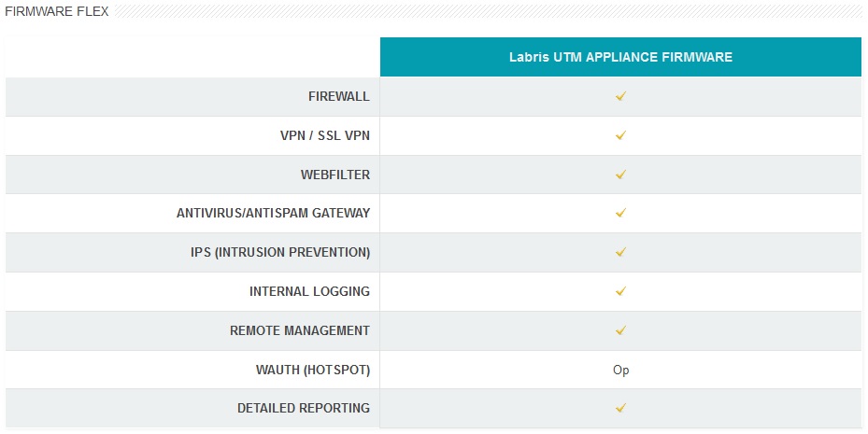Screen dimensions: 868x434
Task: Click the checkmark in the FIREWALL row
Action: click(x=620, y=96)
